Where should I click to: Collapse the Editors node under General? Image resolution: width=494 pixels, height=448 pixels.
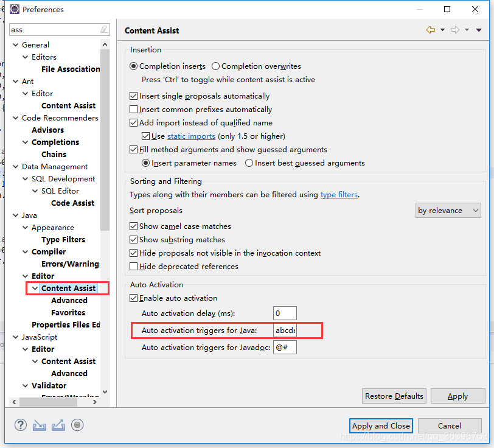[25, 57]
